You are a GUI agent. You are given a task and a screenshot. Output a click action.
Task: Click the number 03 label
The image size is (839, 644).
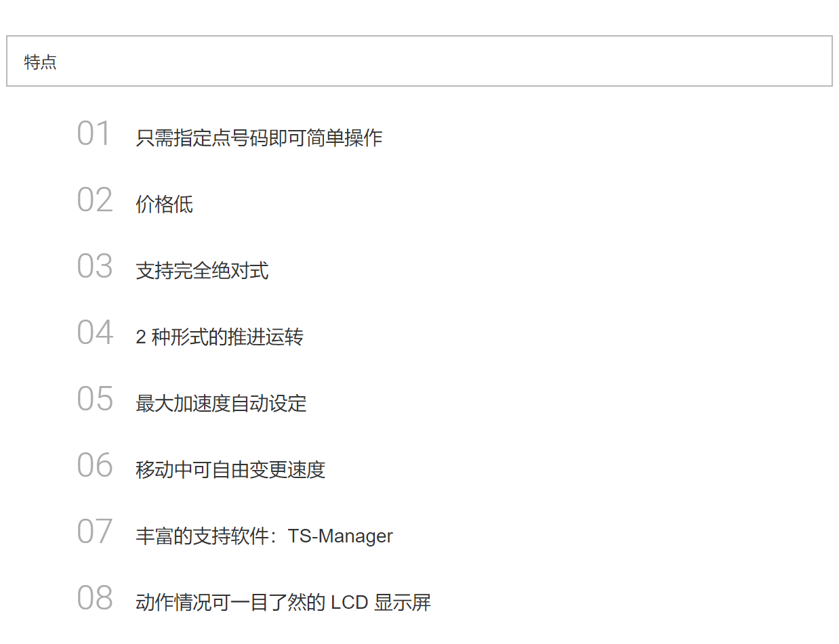94,267
